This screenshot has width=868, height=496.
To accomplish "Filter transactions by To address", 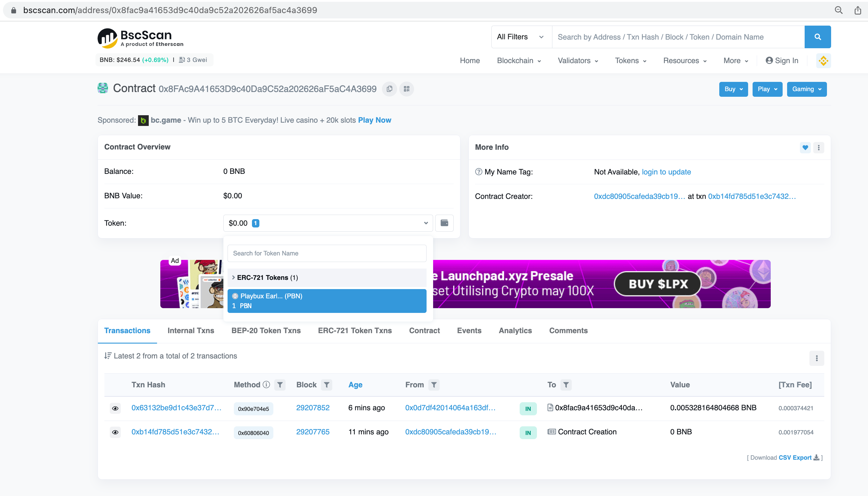I will [566, 385].
